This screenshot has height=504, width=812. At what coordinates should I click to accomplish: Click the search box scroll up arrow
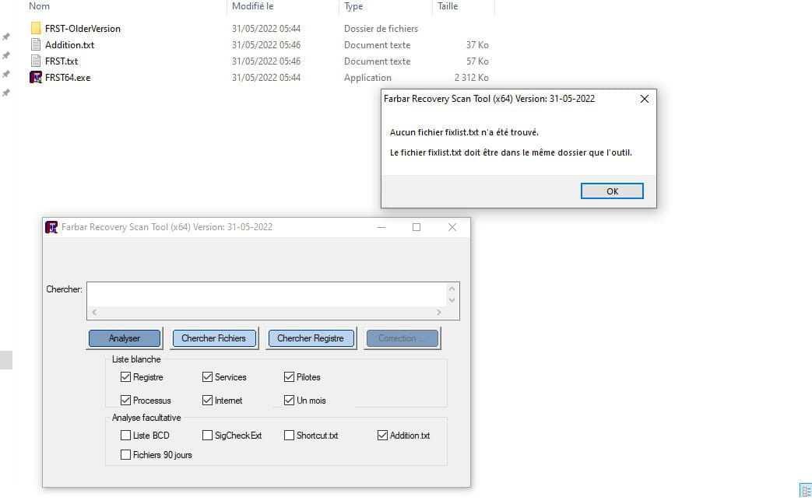tap(452, 289)
